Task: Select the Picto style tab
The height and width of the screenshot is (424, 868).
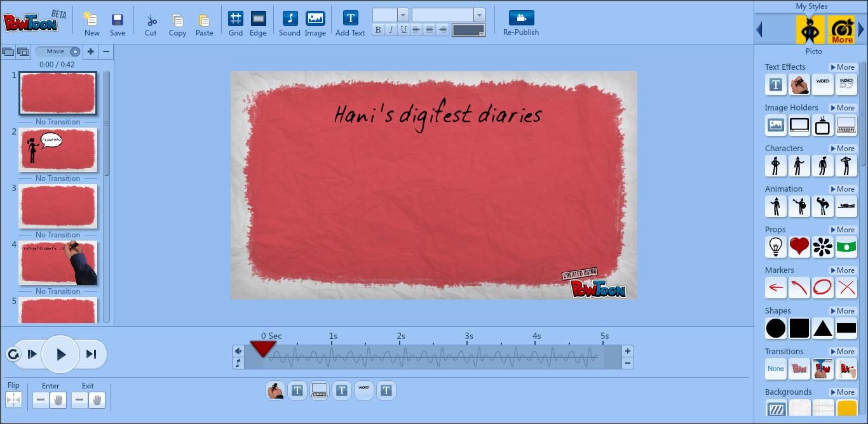Action: pyautogui.click(x=810, y=29)
